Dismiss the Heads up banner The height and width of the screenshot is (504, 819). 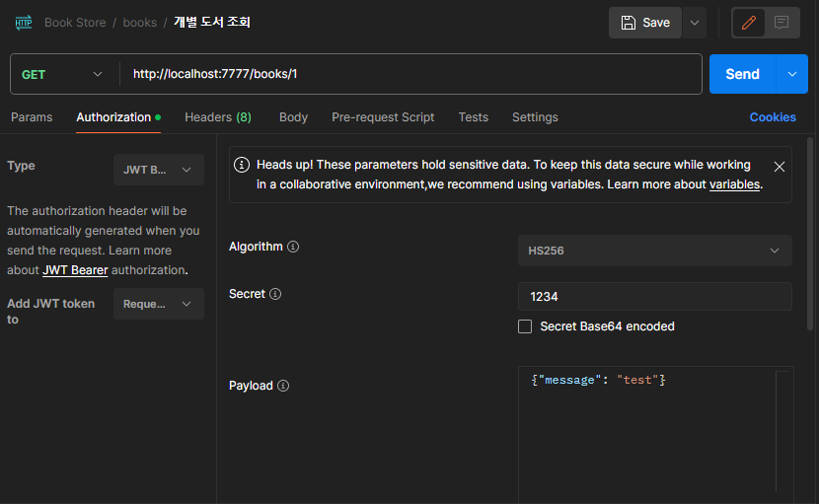point(780,167)
